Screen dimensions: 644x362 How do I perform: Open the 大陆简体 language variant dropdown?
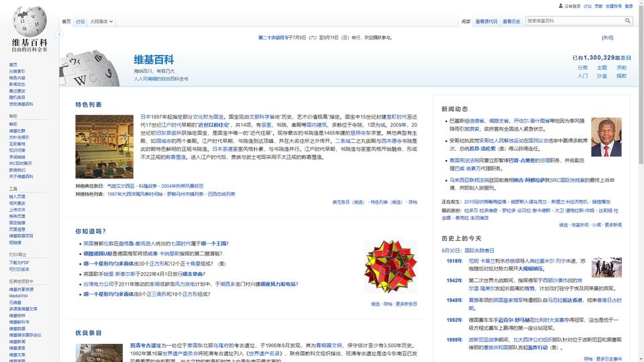(x=101, y=21)
